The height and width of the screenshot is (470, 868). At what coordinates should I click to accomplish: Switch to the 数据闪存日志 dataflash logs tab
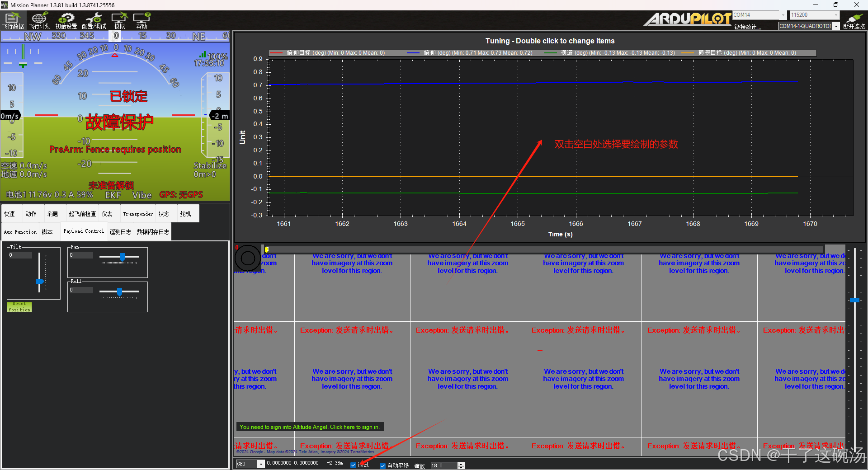tap(153, 232)
